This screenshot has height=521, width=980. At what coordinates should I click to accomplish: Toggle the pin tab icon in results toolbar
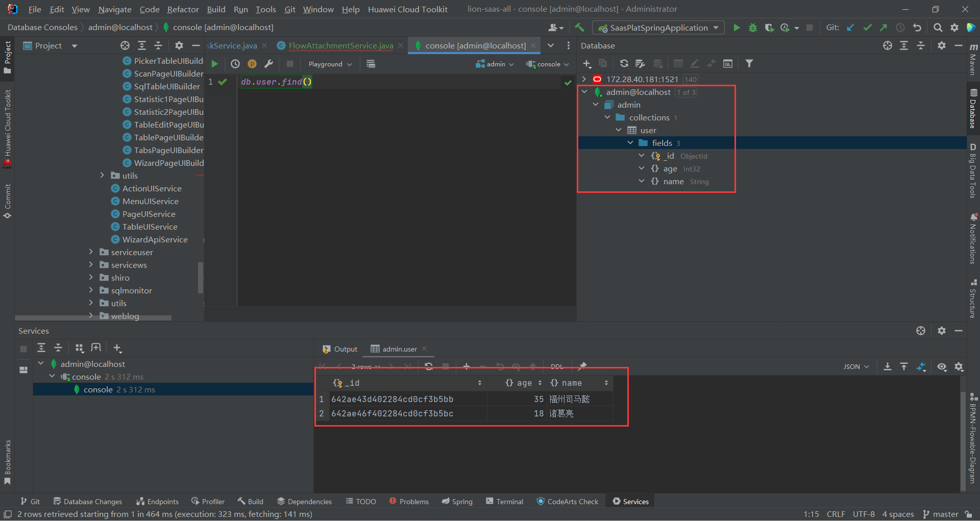pos(582,366)
